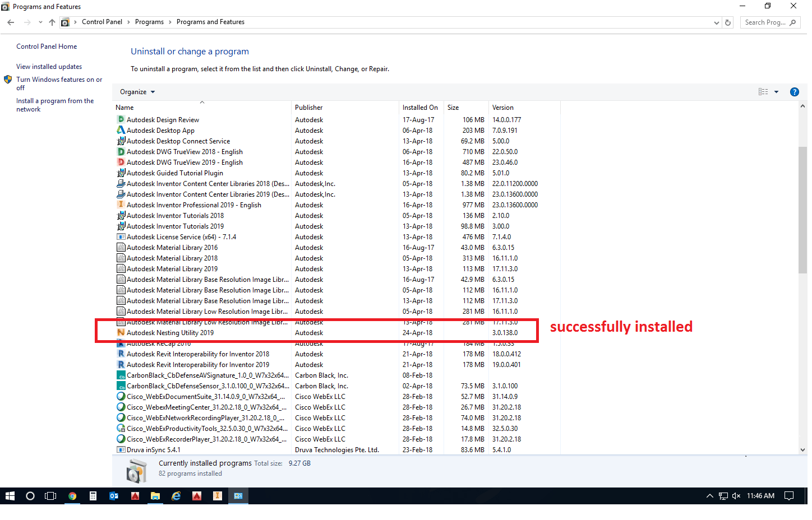
Task: Sort by the Publisher column header
Action: pyautogui.click(x=345, y=107)
